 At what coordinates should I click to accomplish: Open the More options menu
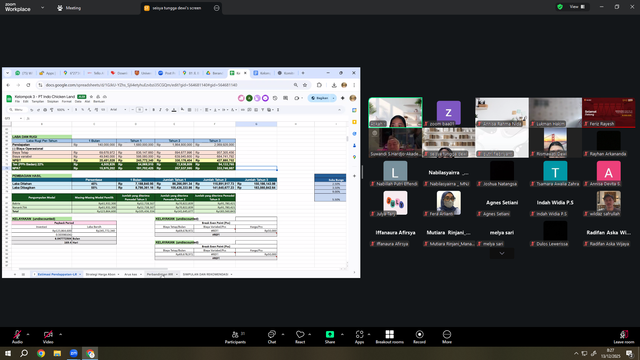447,337
